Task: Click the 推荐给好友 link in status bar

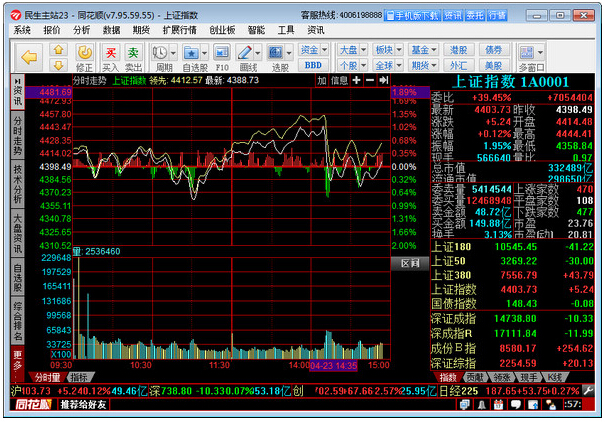Action: pos(82,406)
